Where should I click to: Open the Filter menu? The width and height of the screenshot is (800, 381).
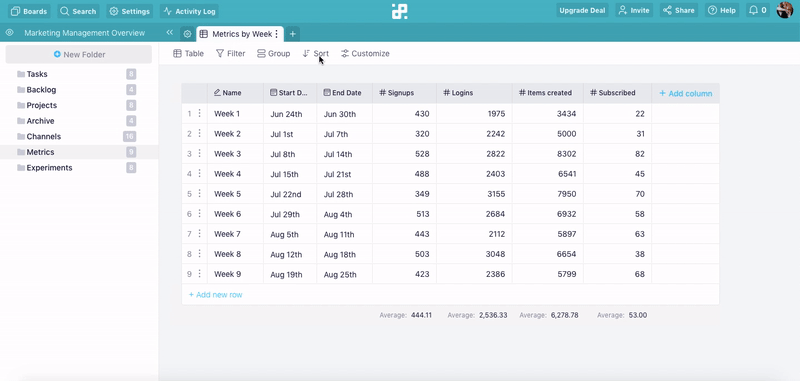(230, 54)
